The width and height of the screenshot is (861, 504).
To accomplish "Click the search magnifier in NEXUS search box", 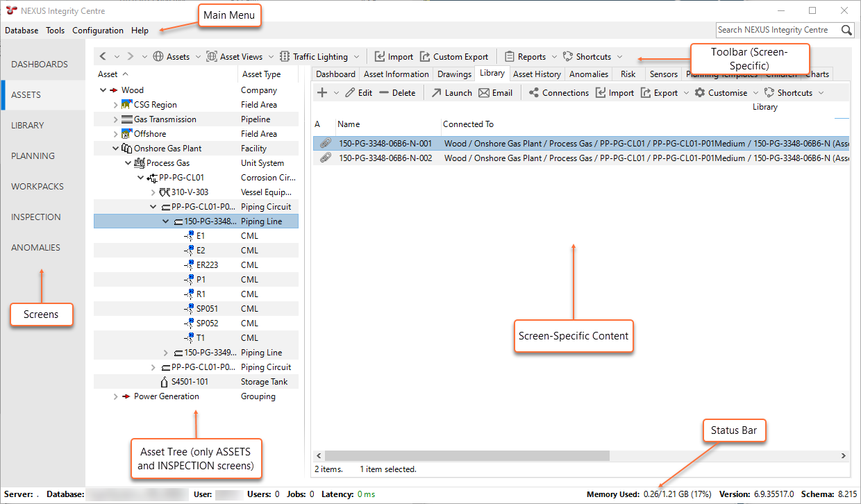I will 846,30.
